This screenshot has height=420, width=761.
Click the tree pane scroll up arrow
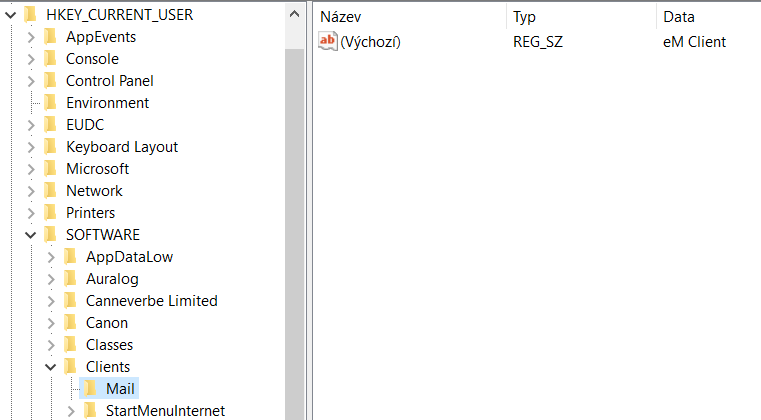tap(294, 15)
